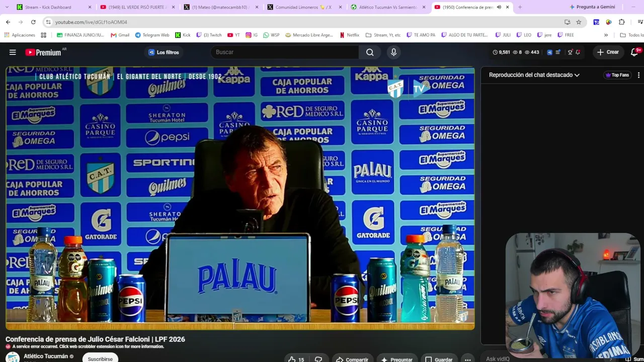Open the YT bookmark

[x=233, y=35]
